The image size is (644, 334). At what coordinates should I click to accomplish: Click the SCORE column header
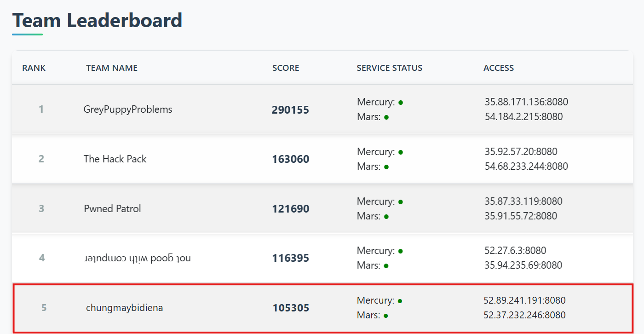286,68
